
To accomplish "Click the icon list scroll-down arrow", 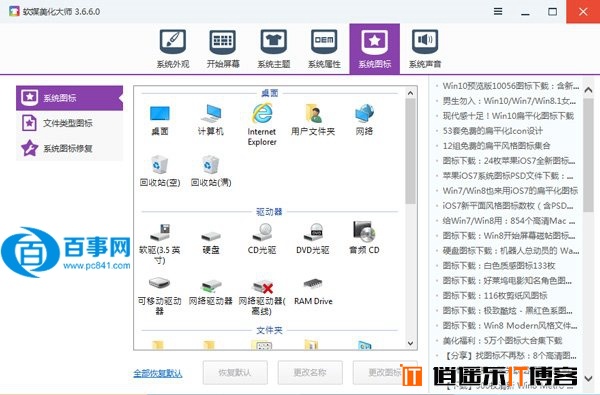I will click(411, 343).
